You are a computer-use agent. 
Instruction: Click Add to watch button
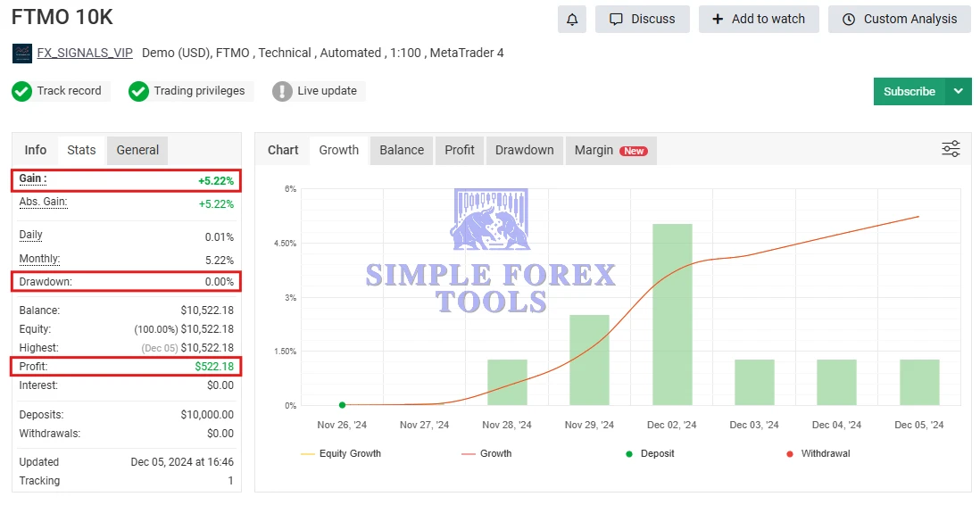pyautogui.click(x=759, y=20)
